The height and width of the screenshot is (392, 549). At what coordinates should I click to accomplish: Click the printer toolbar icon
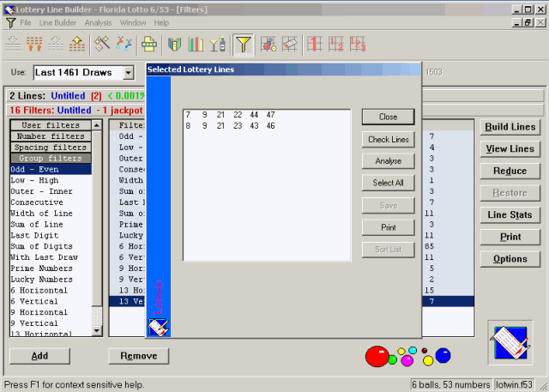tap(149, 45)
